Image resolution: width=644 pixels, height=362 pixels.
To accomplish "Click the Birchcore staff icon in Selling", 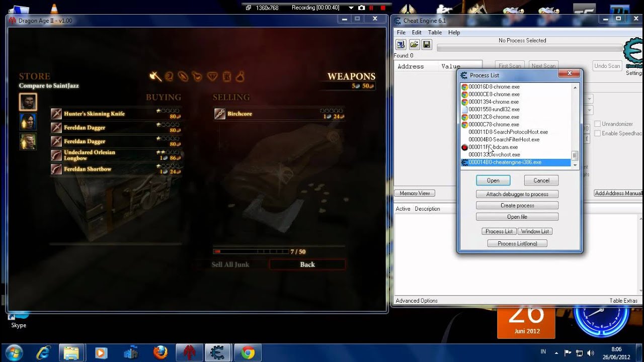I will coord(220,114).
